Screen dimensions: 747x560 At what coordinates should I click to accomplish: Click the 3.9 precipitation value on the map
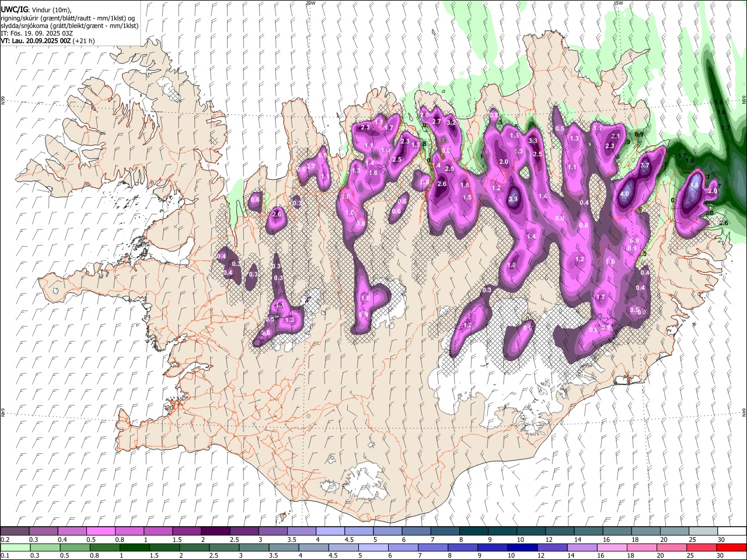pos(513,199)
